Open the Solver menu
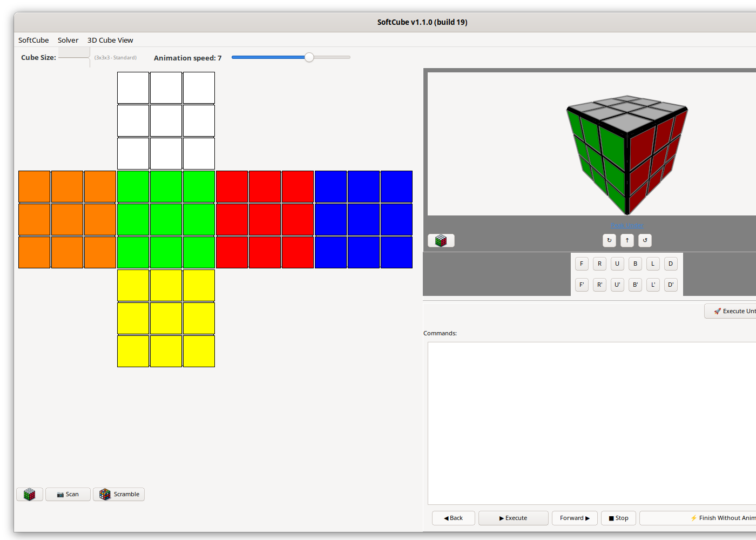The height and width of the screenshot is (540, 756). point(68,40)
